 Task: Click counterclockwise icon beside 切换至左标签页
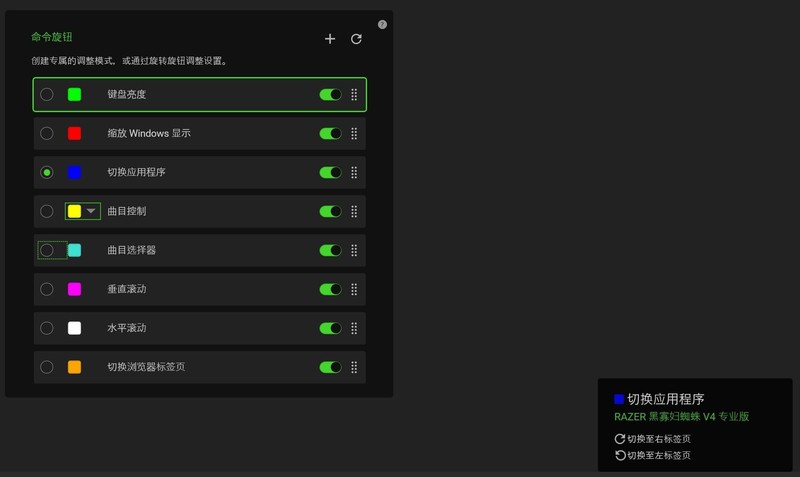pyautogui.click(x=620, y=455)
